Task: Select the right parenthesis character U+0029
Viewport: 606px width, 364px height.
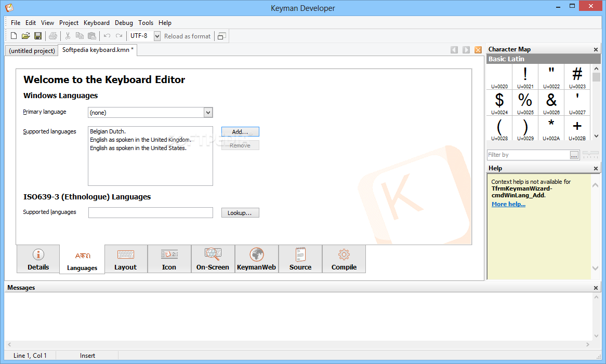Action: point(525,129)
